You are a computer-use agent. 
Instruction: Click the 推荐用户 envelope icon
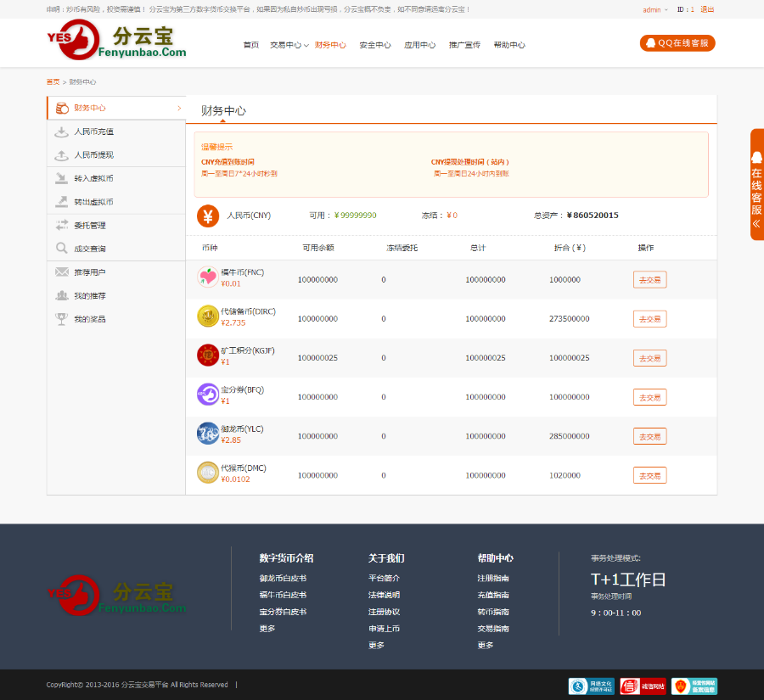[x=61, y=272]
